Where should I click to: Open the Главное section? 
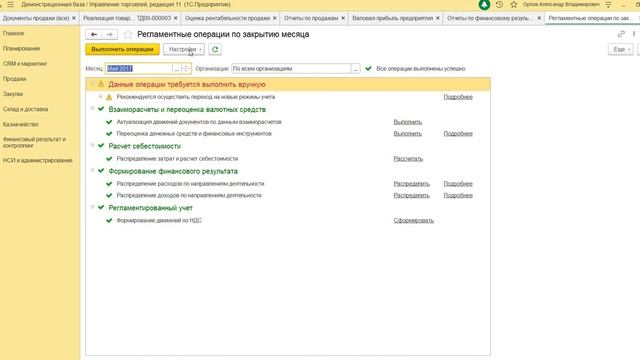(13, 33)
